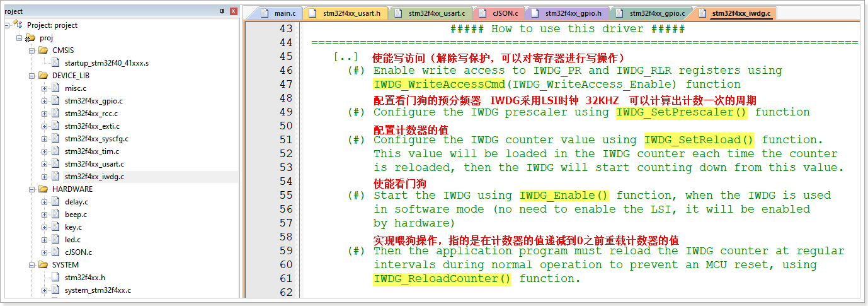Screen dimensions: 868x306
Task: Expand beep.c dependencies
Action: [45, 215]
